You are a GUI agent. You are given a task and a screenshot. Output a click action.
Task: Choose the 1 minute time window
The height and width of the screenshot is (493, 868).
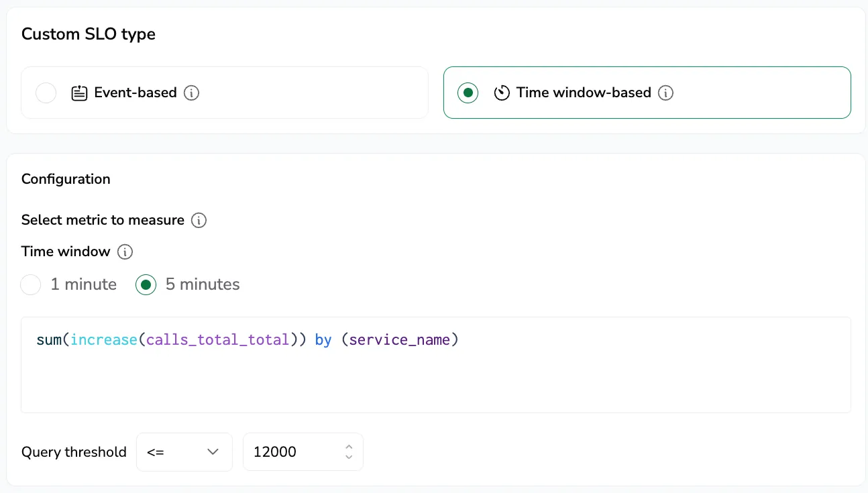pyautogui.click(x=31, y=284)
